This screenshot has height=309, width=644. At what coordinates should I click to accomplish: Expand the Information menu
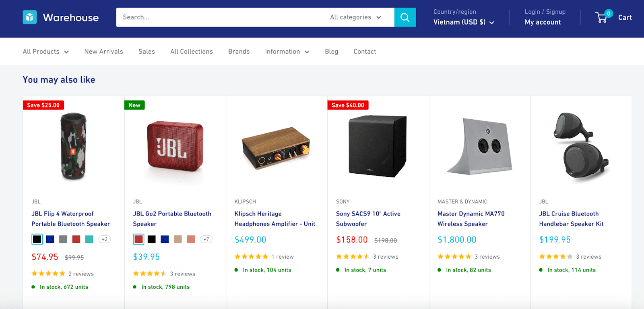pyautogui.click(x=287, y=52)
